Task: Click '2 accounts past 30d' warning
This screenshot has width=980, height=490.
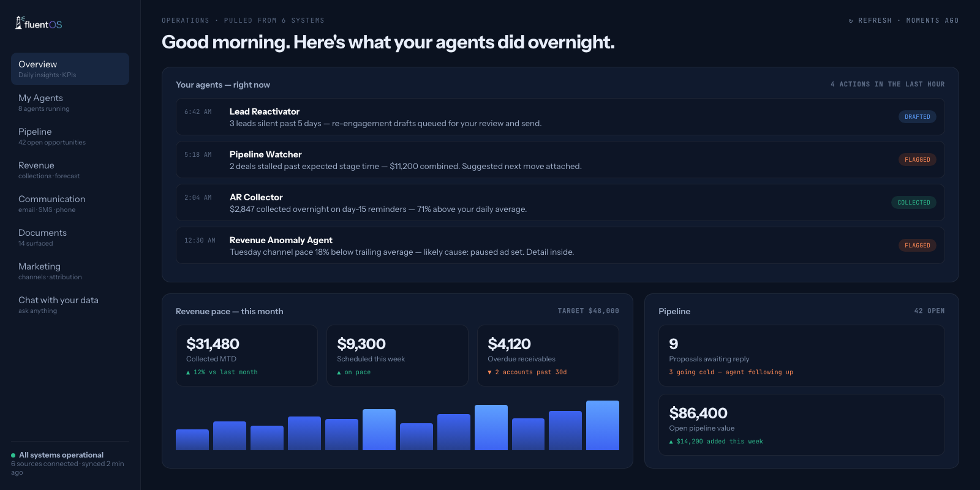Action: [x=527, y=372]
